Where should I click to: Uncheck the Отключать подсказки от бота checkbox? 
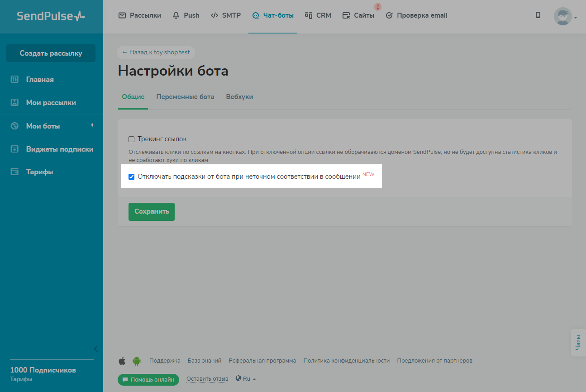click(132, 177)
